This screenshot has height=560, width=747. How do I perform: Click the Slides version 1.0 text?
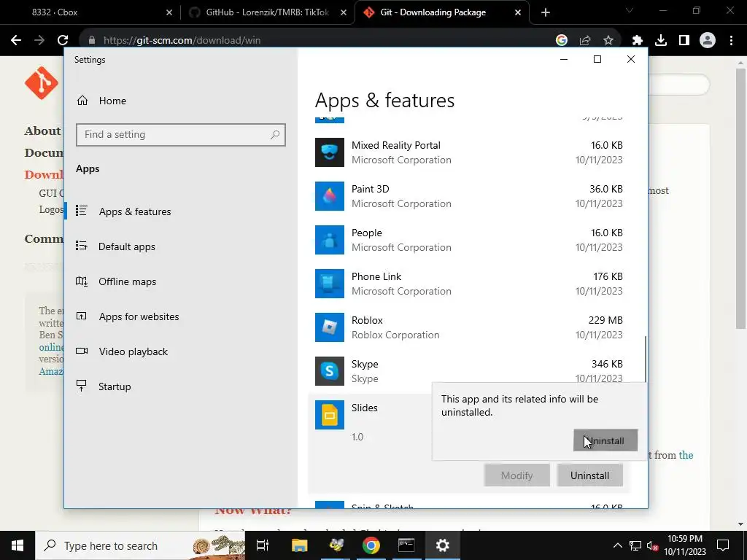357,437
